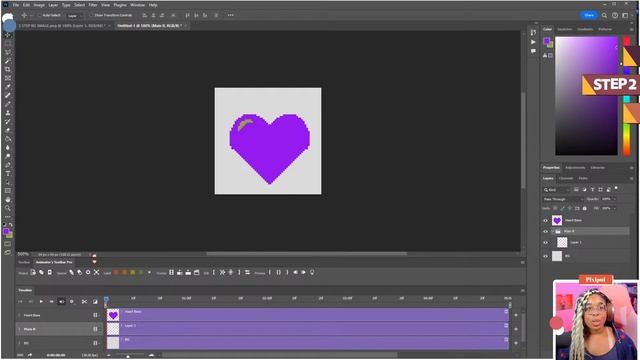This screenshot has height=360, width=640.
Task: Open the Pass Through blend mode dropdown
Action: click(x=563, y=199)
